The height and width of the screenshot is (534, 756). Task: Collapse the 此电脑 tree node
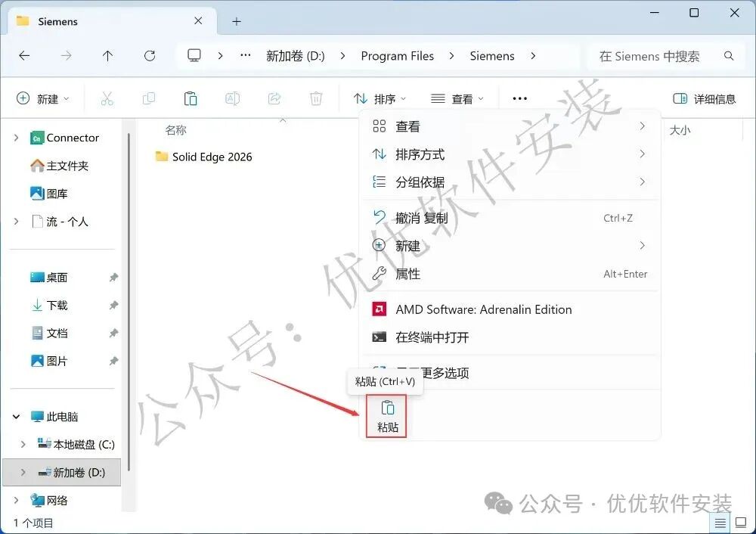[x=16, y=416]
